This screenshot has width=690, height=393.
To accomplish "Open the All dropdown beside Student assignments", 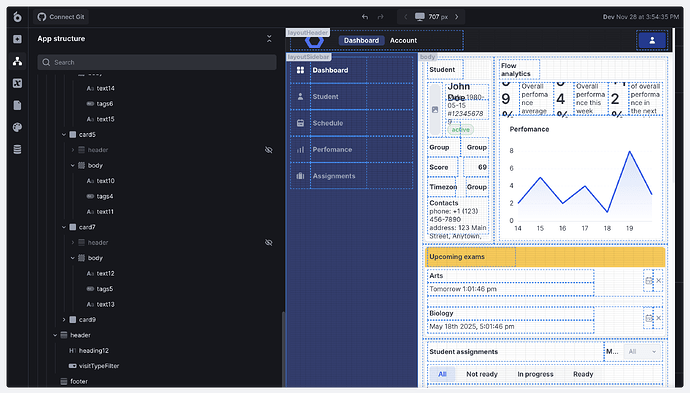I will [x=642, y=352].
